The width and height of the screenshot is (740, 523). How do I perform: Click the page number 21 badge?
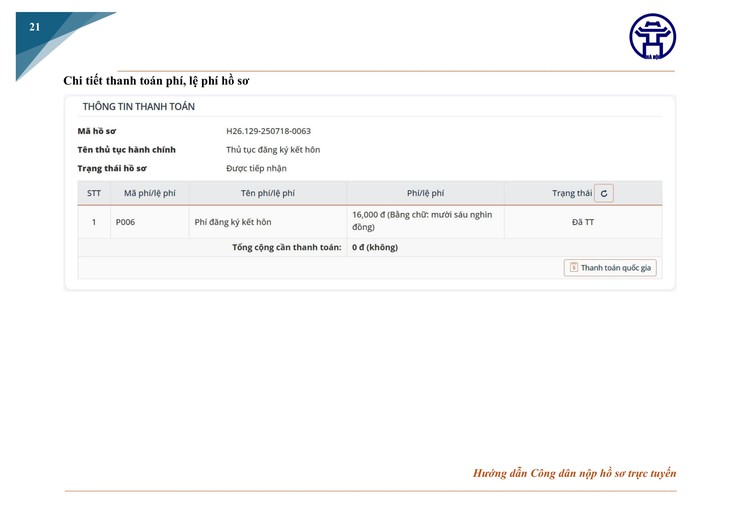35,27
